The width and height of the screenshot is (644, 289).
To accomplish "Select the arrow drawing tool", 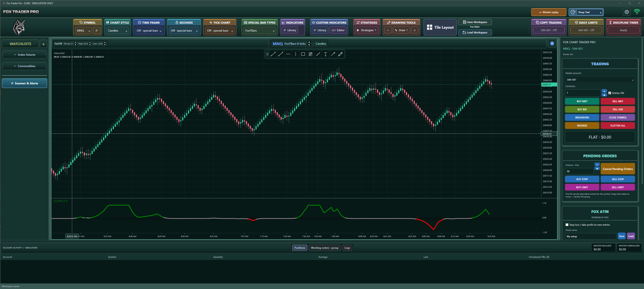I will click(x=333, y=54).
